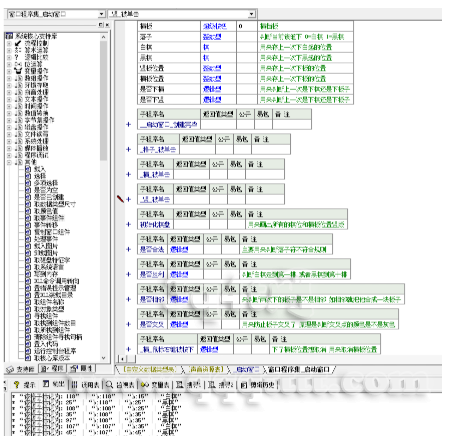450x436 pixels.
Task: Click the question-mark icon of 逻辑比较
Action: click(18, 57)
